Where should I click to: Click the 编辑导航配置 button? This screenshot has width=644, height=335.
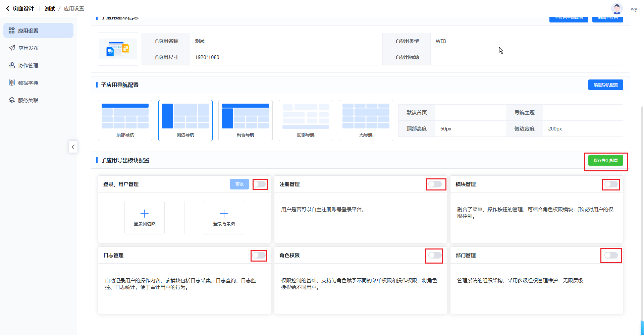point(605,85)
